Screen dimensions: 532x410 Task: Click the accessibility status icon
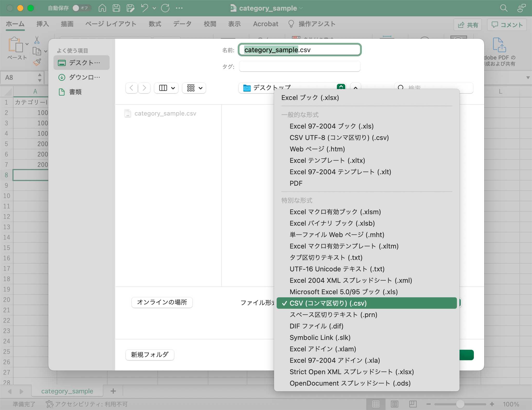pyautogui.click(x=49, y=404)
